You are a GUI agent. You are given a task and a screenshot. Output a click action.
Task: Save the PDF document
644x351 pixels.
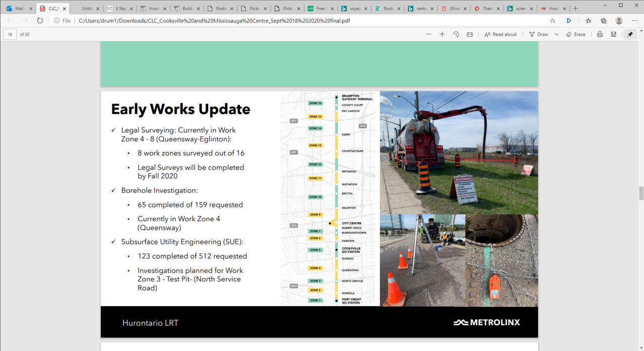tap(613, 34)
